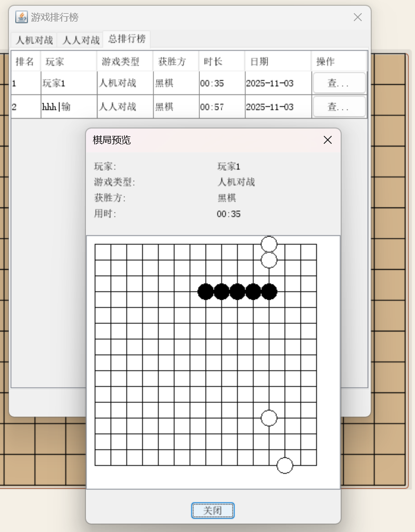415x532 pixels.
Task: Click the 黑棋 value in preview dialog
Action: pos(227,198)
